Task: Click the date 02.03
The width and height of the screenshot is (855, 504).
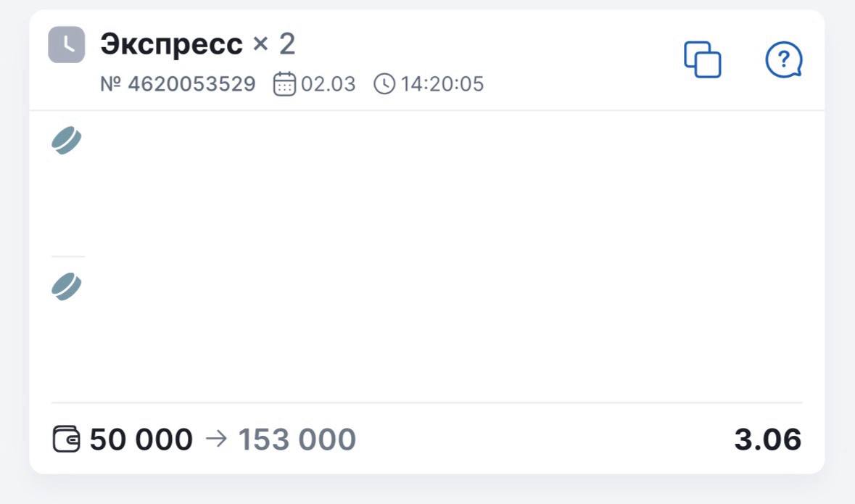Action: tap(329, 84)
